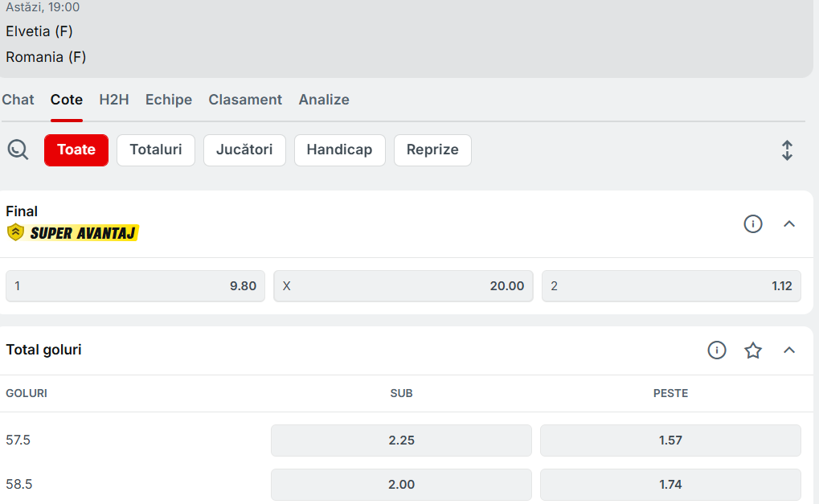Filter markets by Totaluri

156,150
